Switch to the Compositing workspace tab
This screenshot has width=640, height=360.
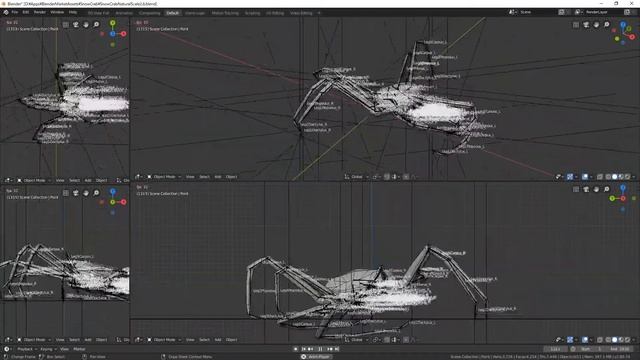(149, 13)
